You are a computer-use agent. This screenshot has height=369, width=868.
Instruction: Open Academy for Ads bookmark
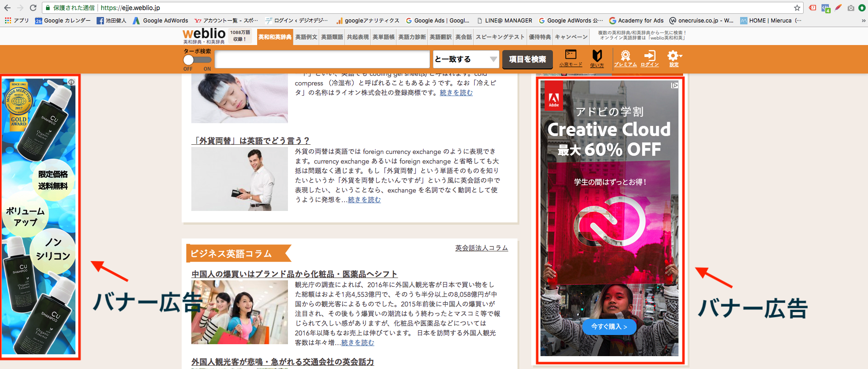point(636,20)
